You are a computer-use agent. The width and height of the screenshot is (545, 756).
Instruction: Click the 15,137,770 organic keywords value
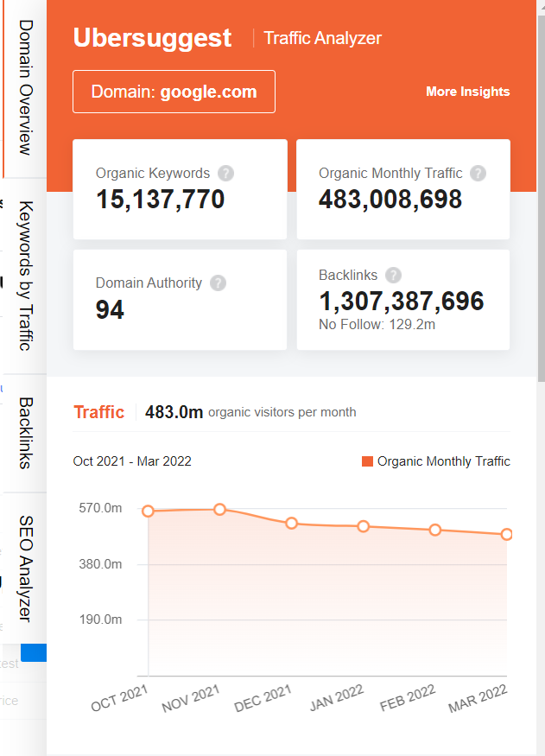161,199
